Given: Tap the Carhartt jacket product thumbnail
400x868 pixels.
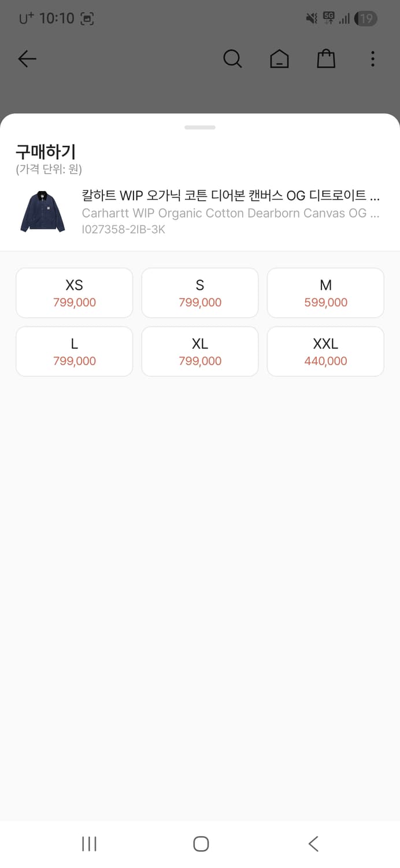Looking at the screenshot, I should [x=42, y=211].
